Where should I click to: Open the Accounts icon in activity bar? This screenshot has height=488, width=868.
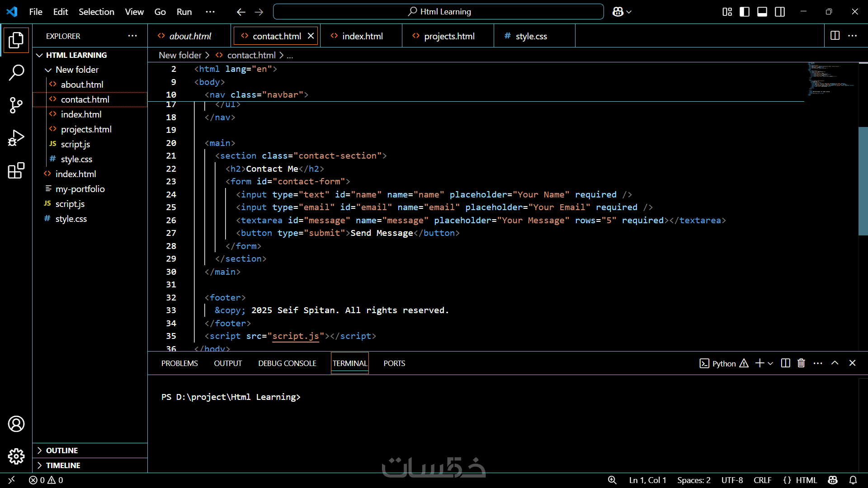(16, 424)
